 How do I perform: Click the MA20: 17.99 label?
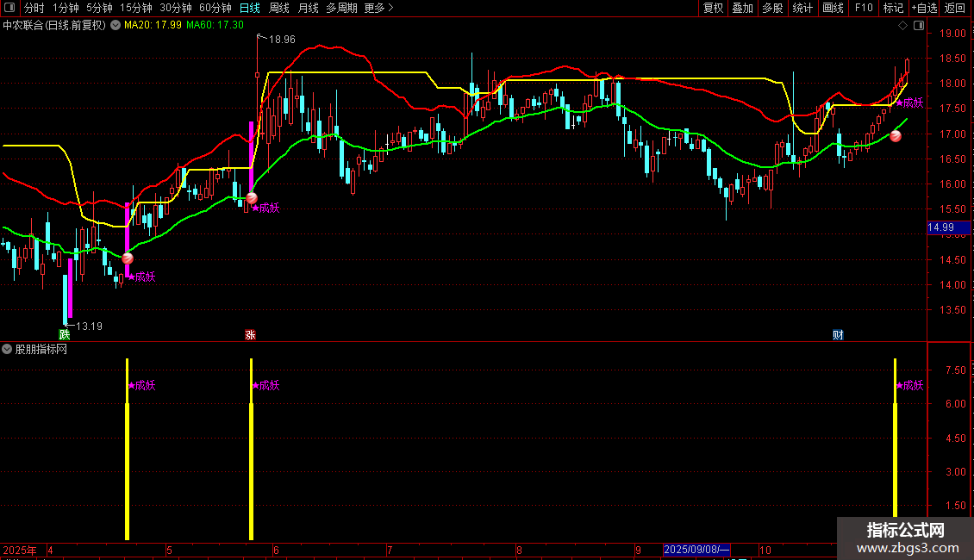[x=153, y=25]
